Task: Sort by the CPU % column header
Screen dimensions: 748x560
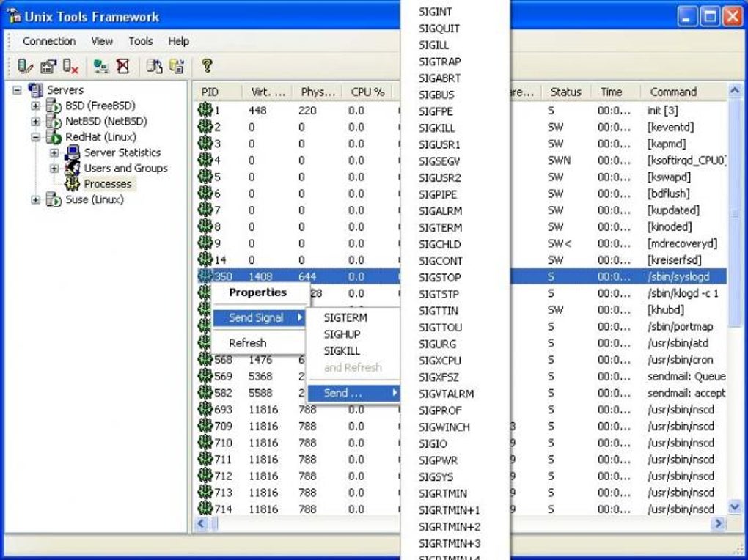Action: [x=368, y=92]
